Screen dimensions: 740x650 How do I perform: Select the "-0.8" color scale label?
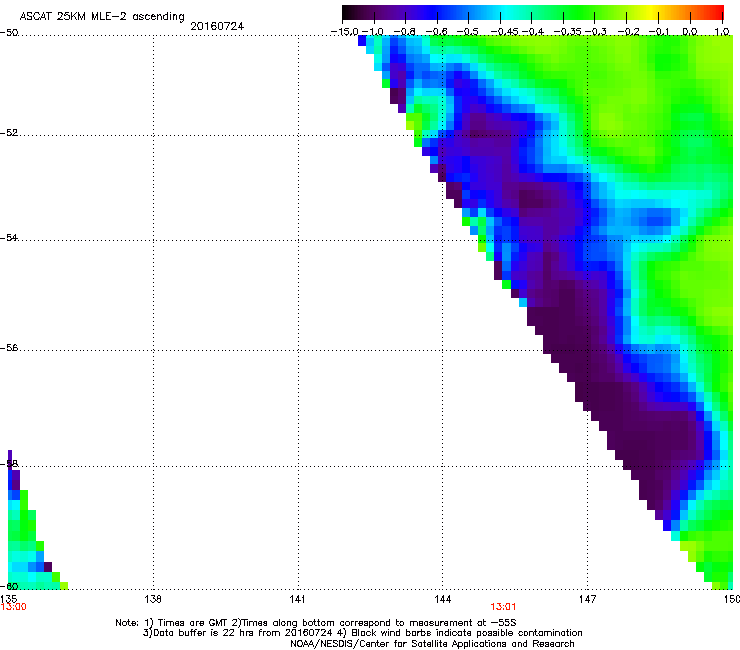tap(405, 32)
